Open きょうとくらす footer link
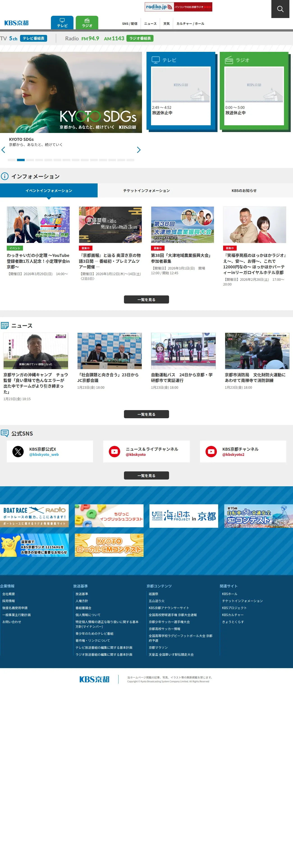 233,622
